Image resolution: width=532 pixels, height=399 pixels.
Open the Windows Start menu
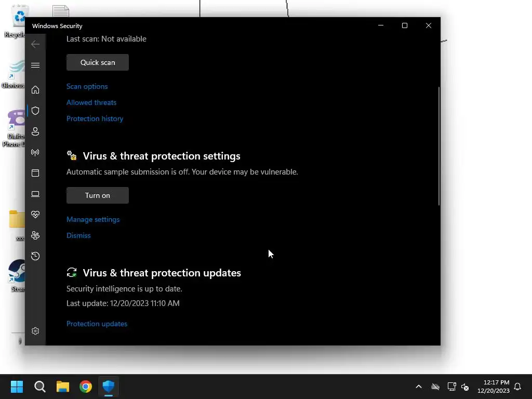click(x=17, y=387)
